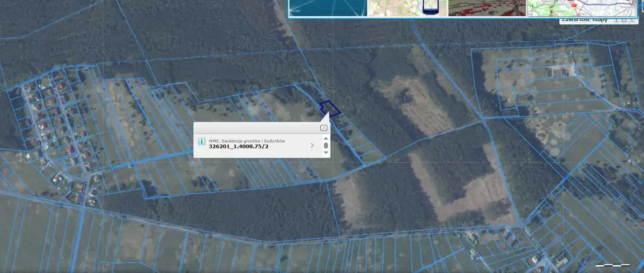The width and height of the screenshot is (644, 273).
Task: Close the Zawartość mapy panel
Action: [632, 20]
